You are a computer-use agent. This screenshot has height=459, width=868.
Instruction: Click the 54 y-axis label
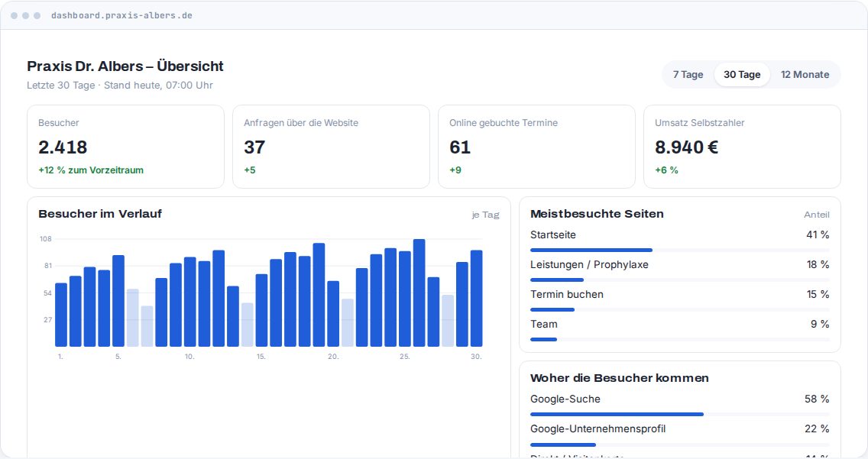pyautogui.click(x=47, y=293)
